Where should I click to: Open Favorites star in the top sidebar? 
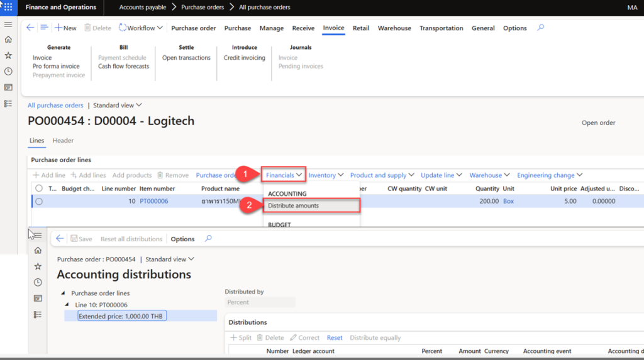coord(8,55)
